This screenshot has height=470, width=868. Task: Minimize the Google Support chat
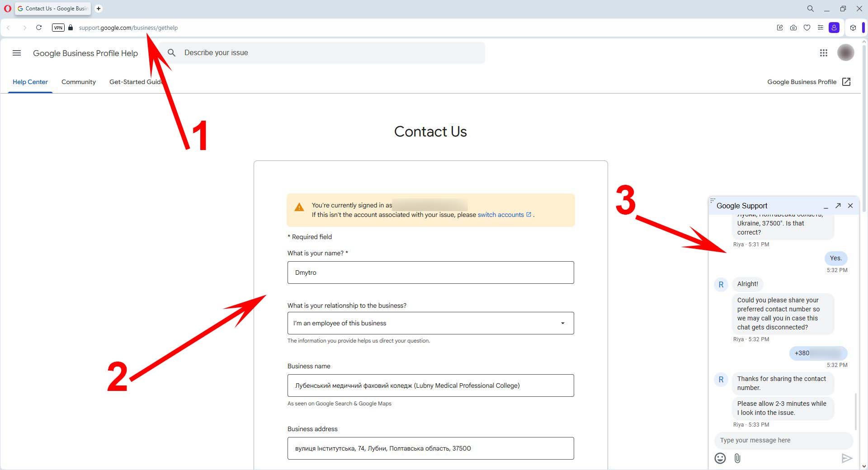[826, 206]
